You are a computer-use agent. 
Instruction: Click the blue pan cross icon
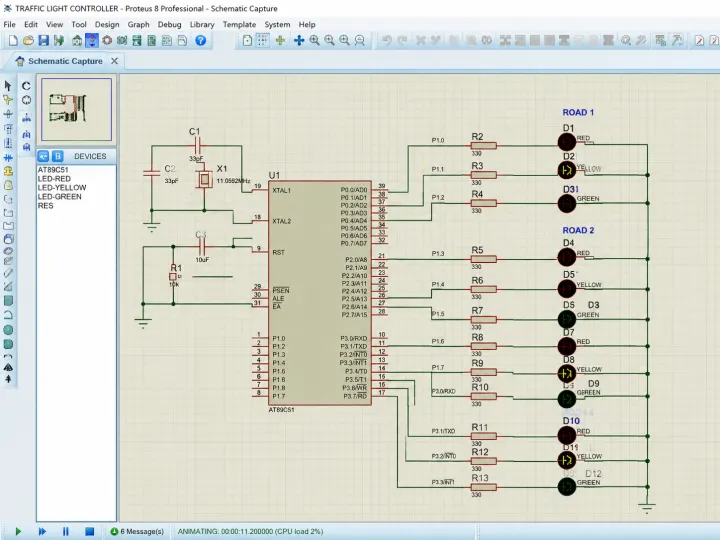299,40
